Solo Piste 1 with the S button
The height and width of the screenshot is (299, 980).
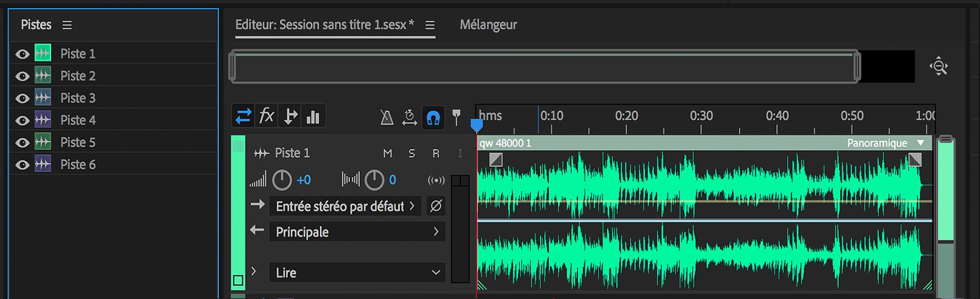pos(412,153)
